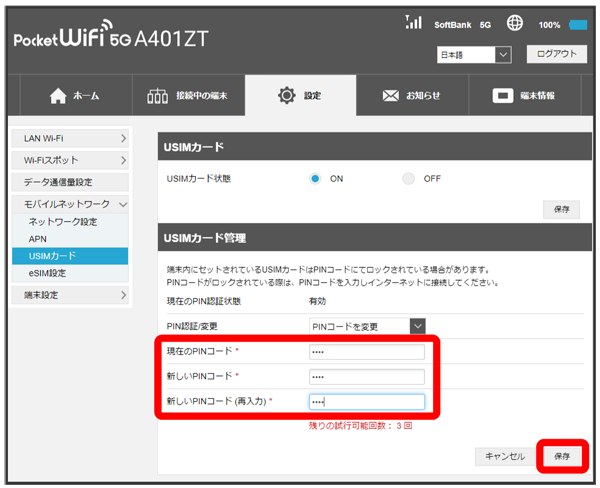Click the signal strength icon

[x=414, y=22]
